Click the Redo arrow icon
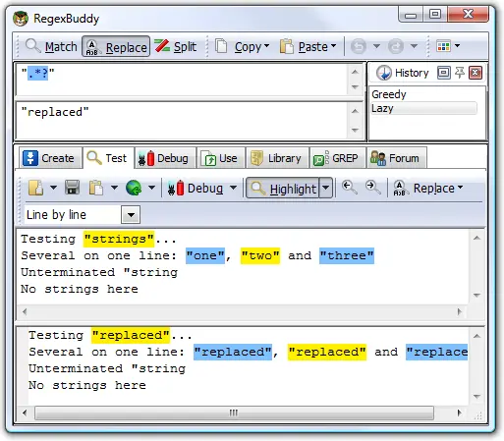Image resolution: width=504 pixels, height=441 pixels. [396, 46]
